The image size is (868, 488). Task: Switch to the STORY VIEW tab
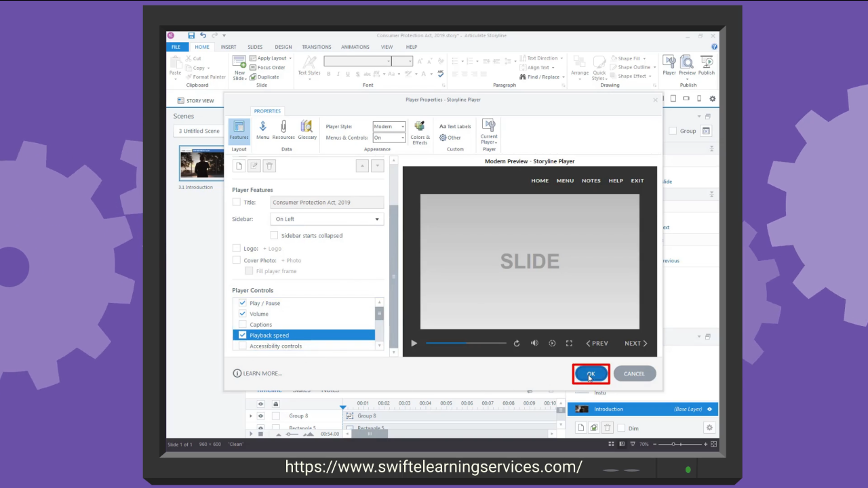coord(195,100)
